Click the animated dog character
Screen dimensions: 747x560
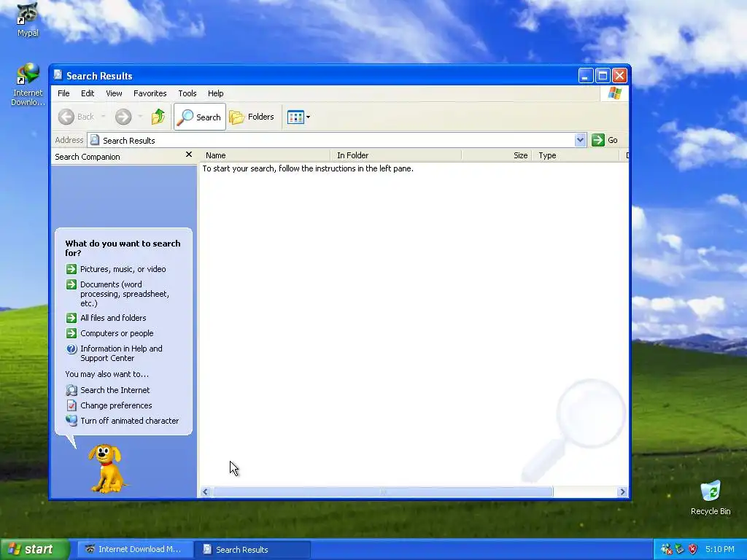[x=109, y=469]
